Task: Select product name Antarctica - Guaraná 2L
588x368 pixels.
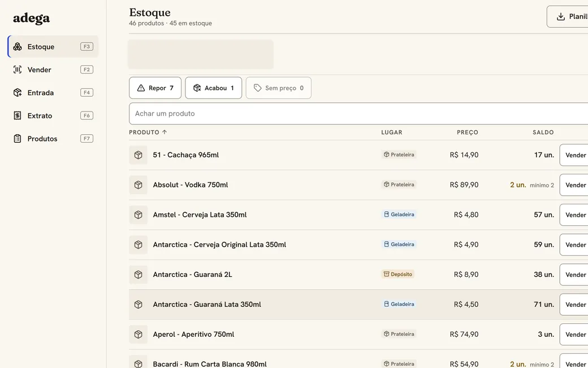Action: pos(192,275)
